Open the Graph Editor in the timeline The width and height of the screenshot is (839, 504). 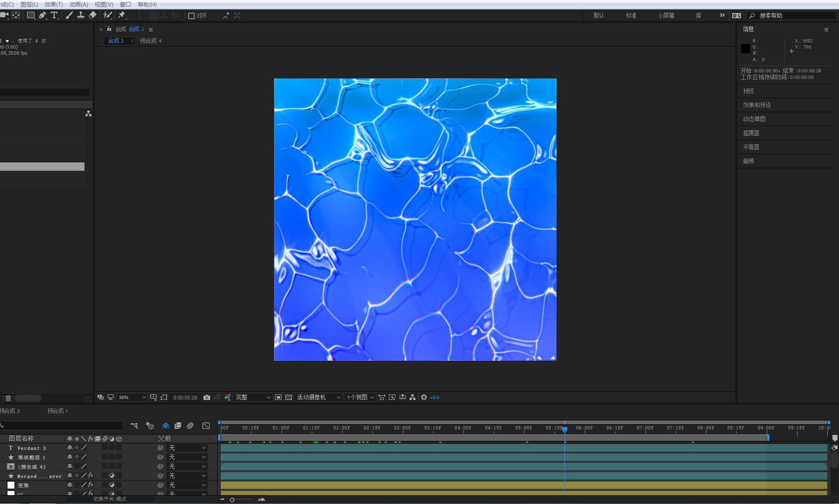tap(206, 426)
